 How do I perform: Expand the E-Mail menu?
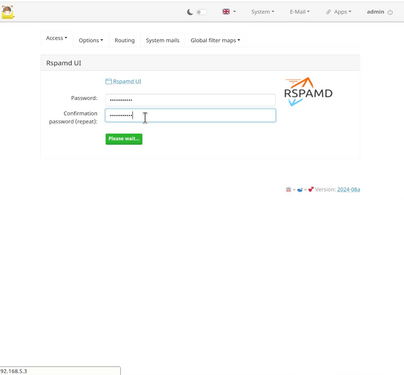[299, 12]
